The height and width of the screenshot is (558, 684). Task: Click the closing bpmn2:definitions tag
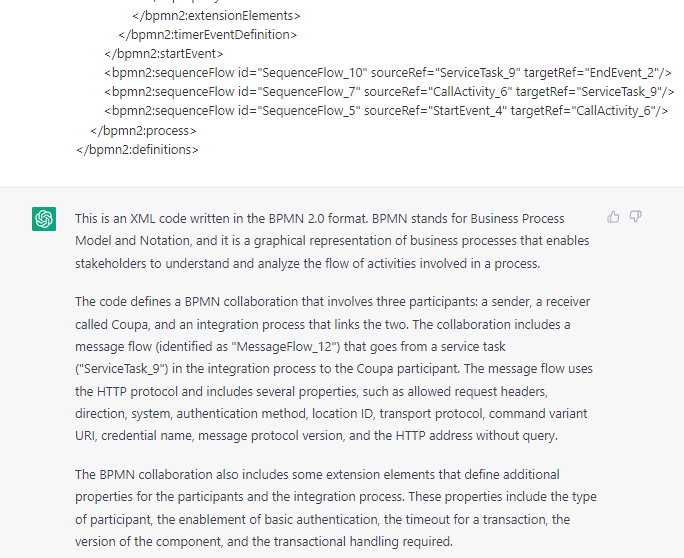137,150
